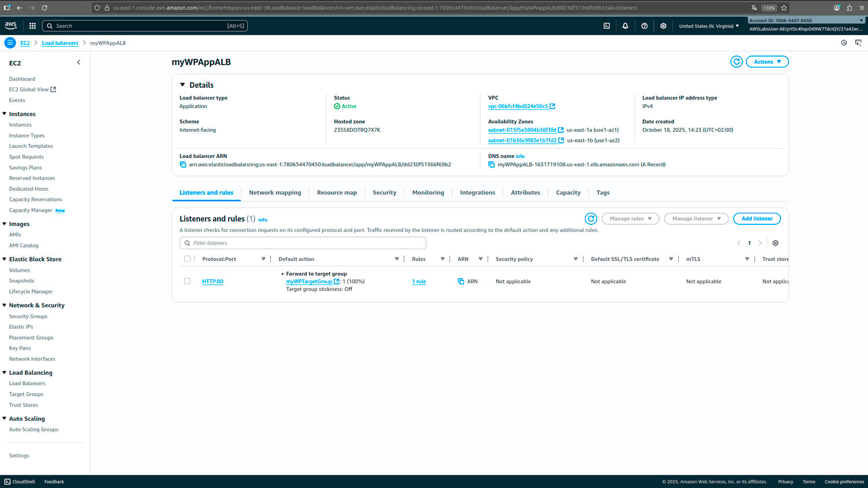
Task: Collapse the Details section
Action: pos(183,85)
